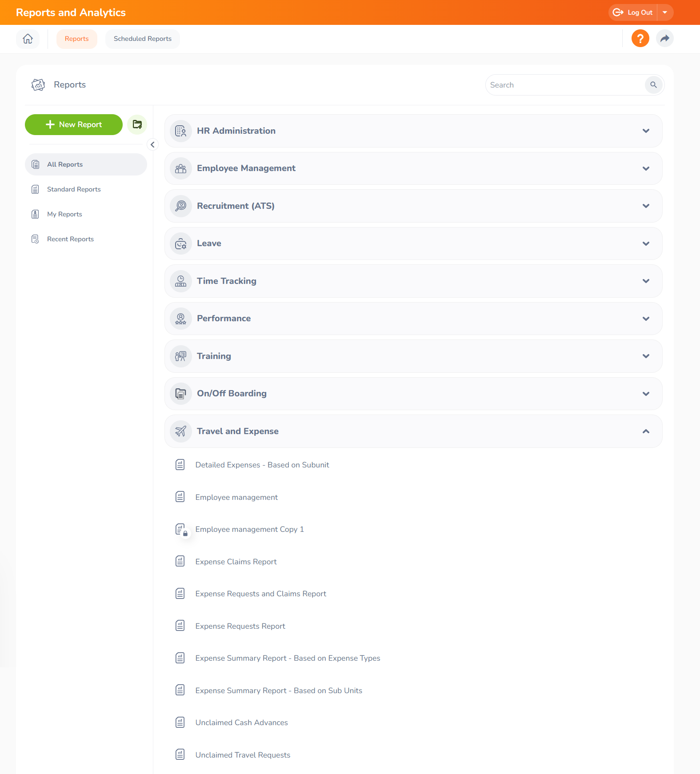Open the folder icon beside New Report
The image size is (700, 774).
[137, 124]
